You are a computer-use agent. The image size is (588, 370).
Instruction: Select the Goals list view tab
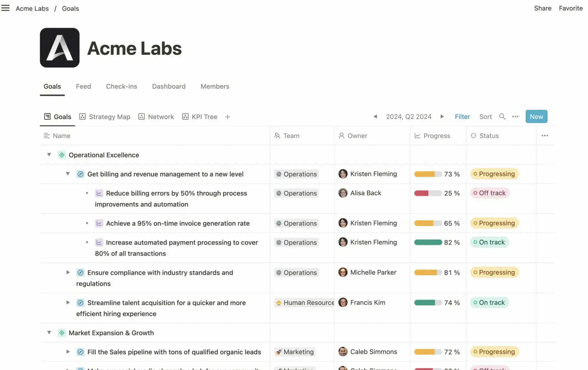[57, 117]
